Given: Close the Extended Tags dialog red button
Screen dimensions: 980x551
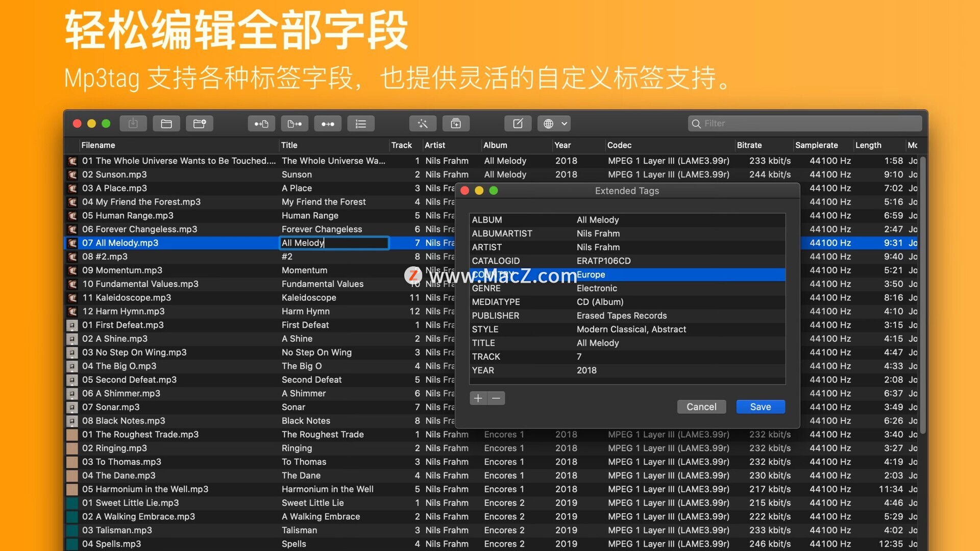Looking at the screenshot, I should pos(464,191).
